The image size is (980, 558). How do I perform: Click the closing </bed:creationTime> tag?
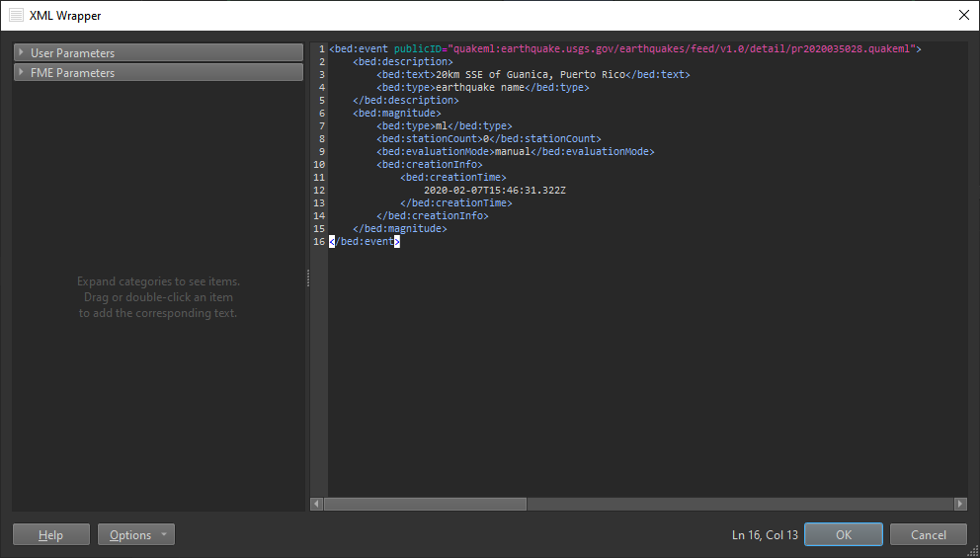456,203
